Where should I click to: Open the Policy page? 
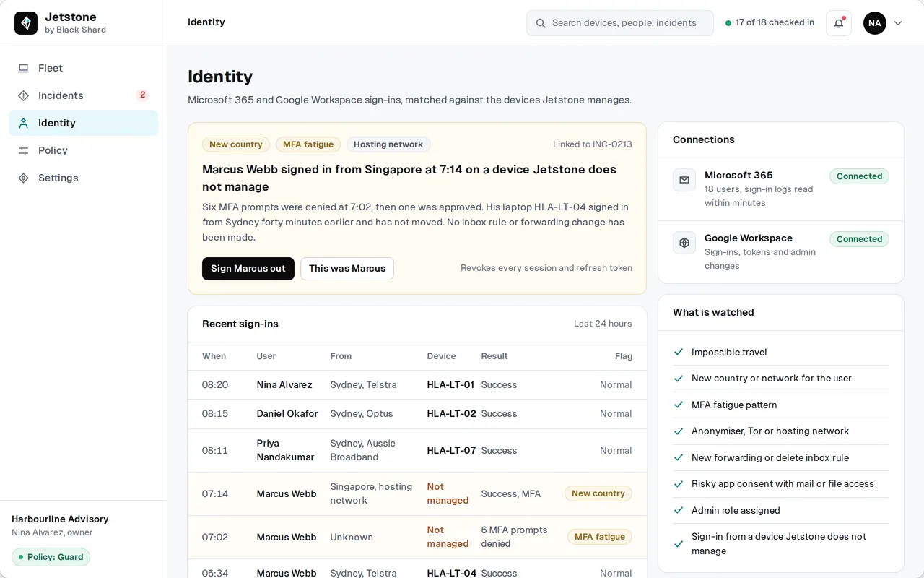(x=83, y=150)
